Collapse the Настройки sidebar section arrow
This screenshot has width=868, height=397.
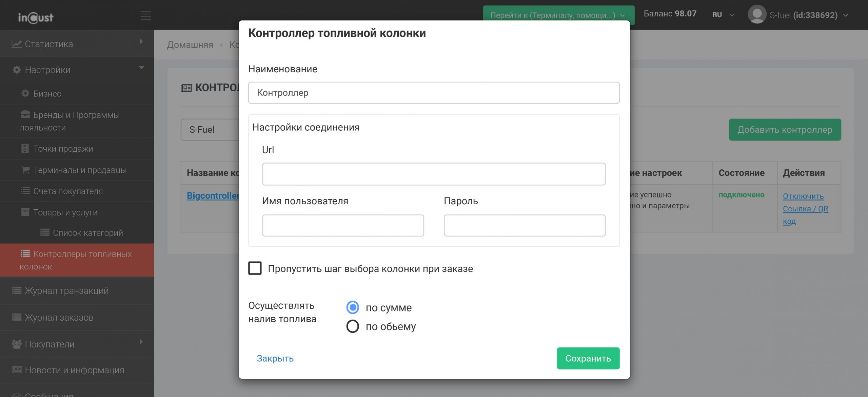[141, 68]
